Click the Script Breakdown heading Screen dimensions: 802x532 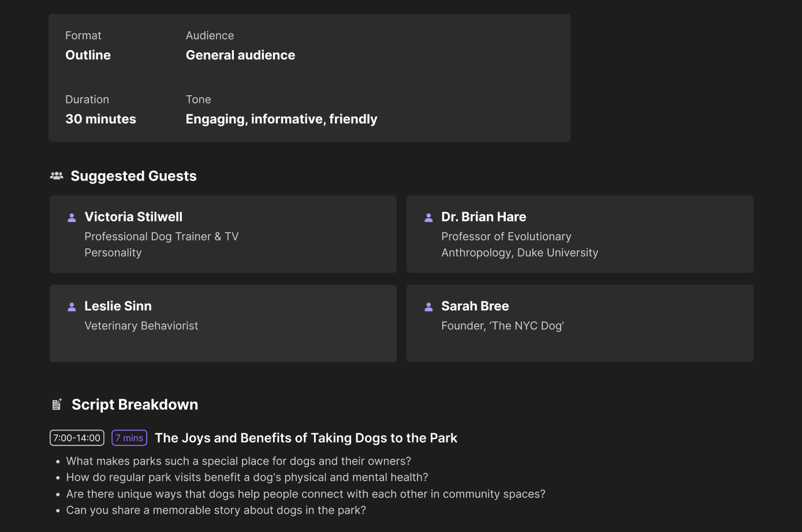pos(135,404)
